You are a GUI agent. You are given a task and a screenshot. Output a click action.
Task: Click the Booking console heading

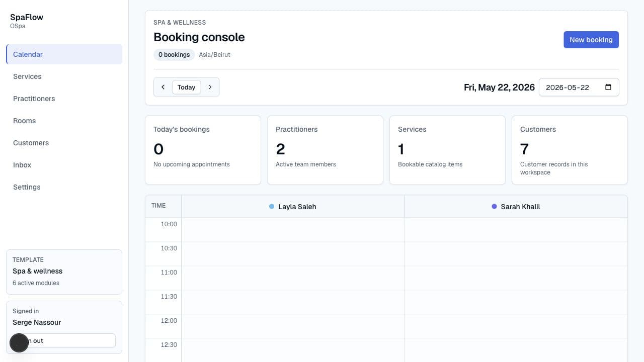click(199, 37)
